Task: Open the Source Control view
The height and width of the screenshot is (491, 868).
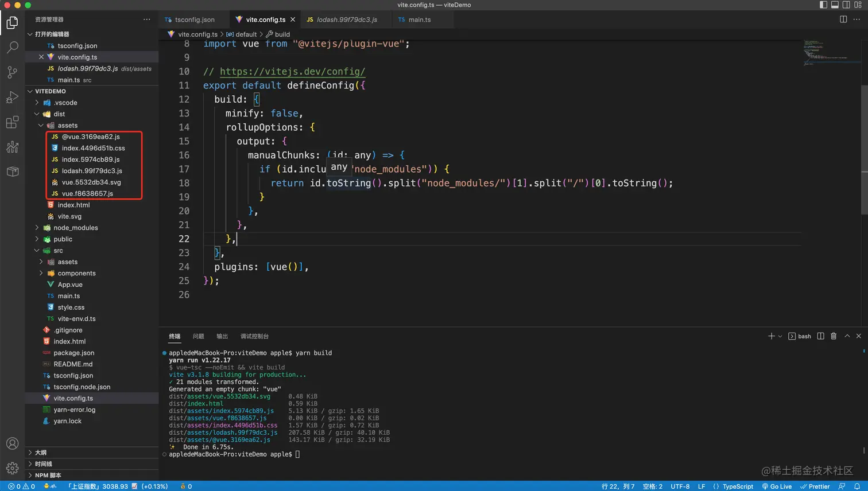Action: point(12,72)
